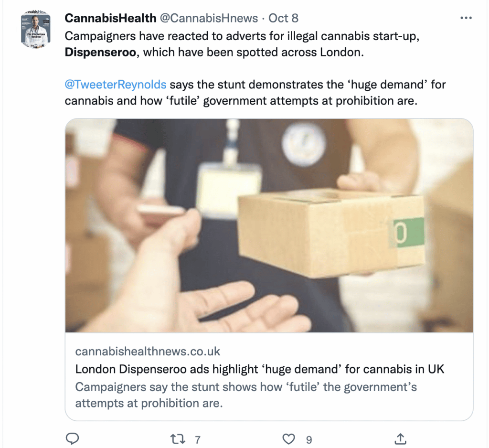This screenshot has height=448, width=489.
Task: Click the green label on the cardboard box
Action: coord(408,233)
